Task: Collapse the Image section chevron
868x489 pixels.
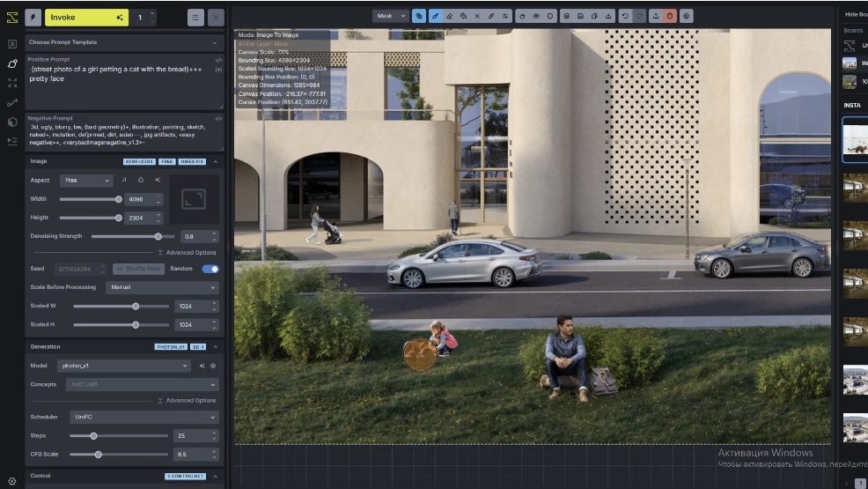Action: coord(216,162)
